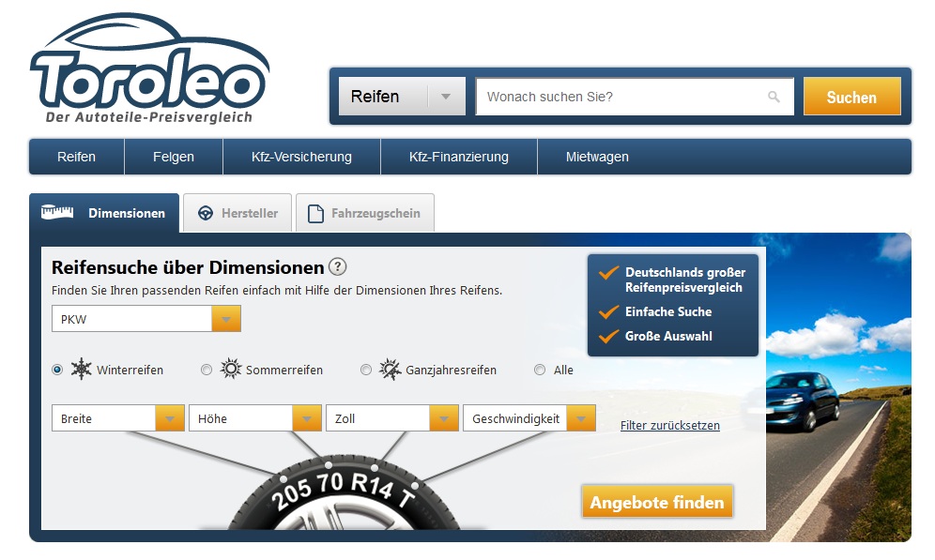The width and height of the screenshot is (935, 560).
Task: Click the ruler icon on Dimensionen tab
Action: [x=57, y=212]
